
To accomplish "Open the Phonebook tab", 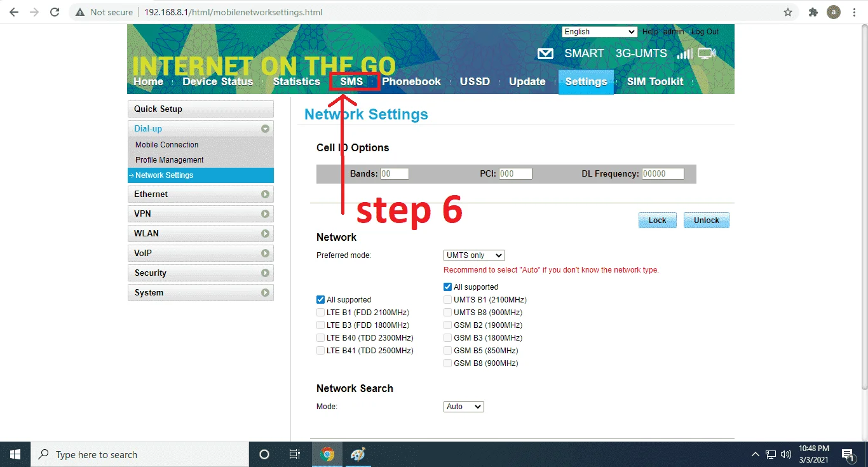I will (x=411, y=81).
